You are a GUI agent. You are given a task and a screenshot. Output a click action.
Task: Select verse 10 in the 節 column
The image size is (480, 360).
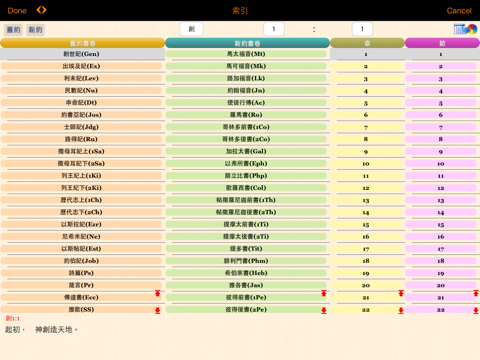pos(441,164)
